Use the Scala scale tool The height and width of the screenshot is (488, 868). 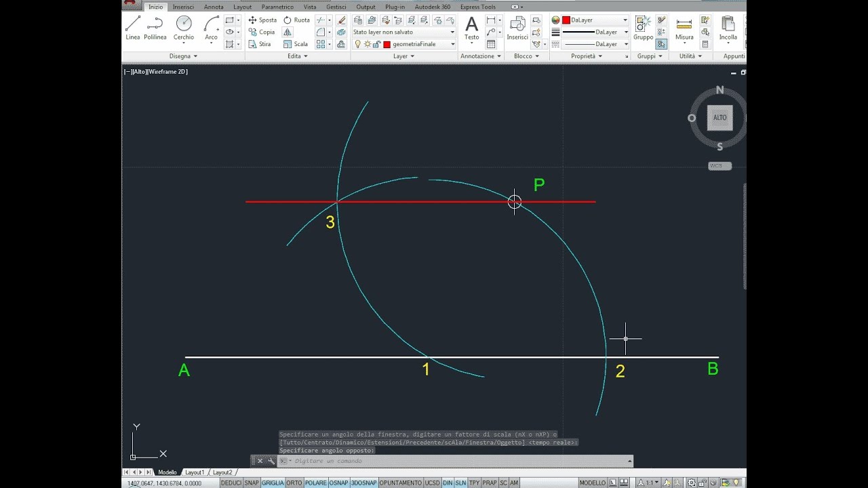pos(295,44)
